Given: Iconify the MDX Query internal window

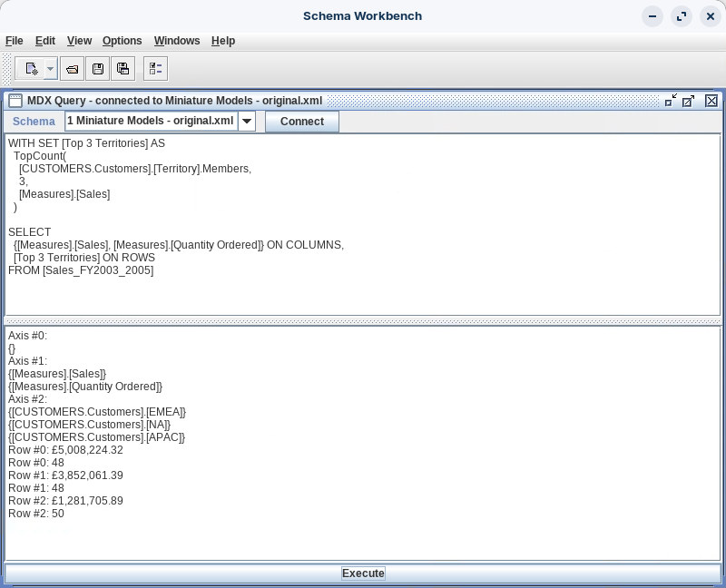Looking at the screenshot, I should click(x=671, y=101).
